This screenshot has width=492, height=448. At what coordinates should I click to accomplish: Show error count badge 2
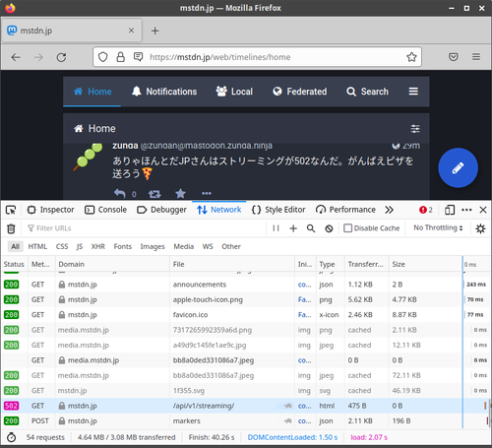coord(426,210)
